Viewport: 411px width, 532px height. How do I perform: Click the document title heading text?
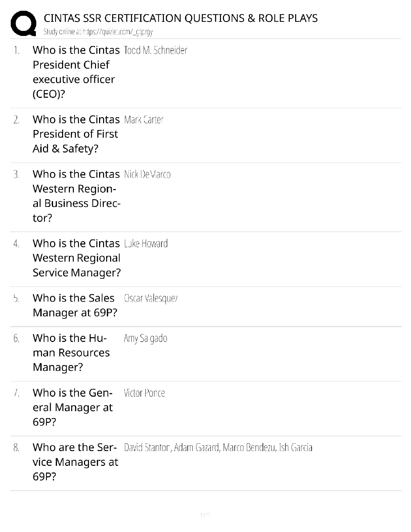[181, 18]
